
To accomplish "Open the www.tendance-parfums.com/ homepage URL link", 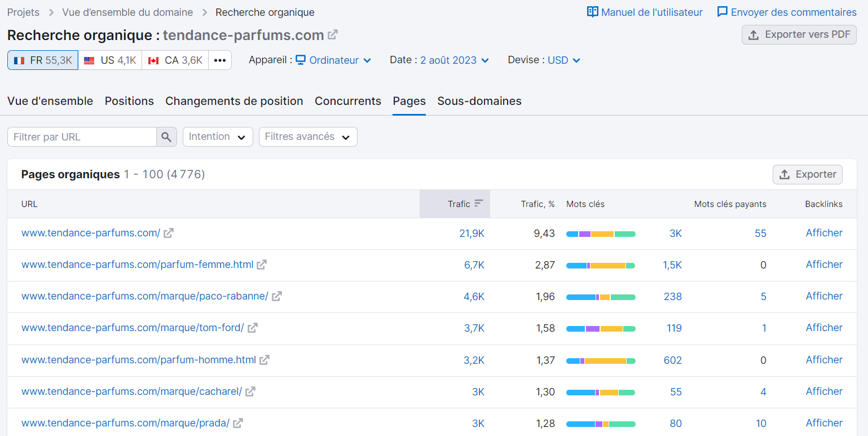I will coord(91,233).
